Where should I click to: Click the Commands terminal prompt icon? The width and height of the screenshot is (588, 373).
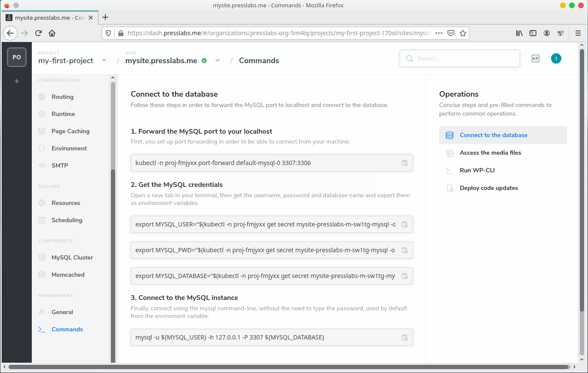tap(42, 329)
